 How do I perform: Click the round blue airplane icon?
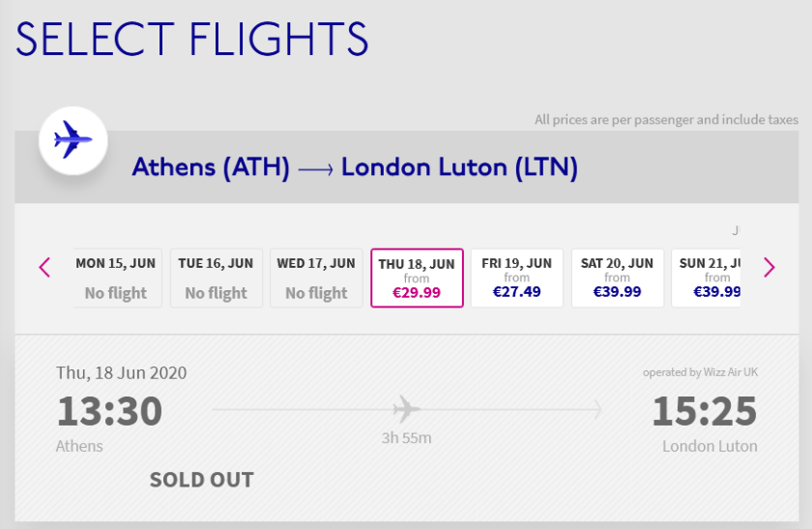click(72, 141)
